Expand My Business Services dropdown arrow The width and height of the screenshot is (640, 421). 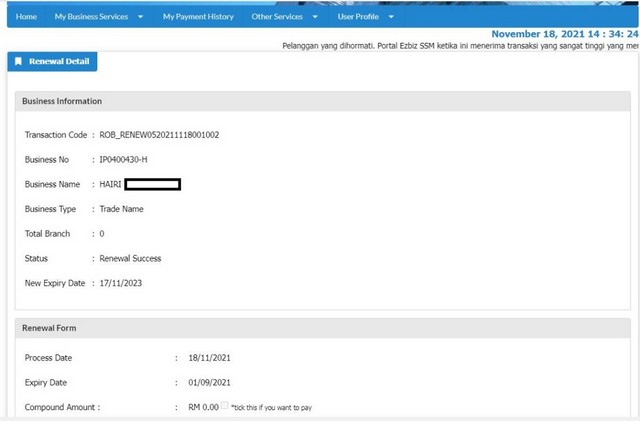(140, 17)
